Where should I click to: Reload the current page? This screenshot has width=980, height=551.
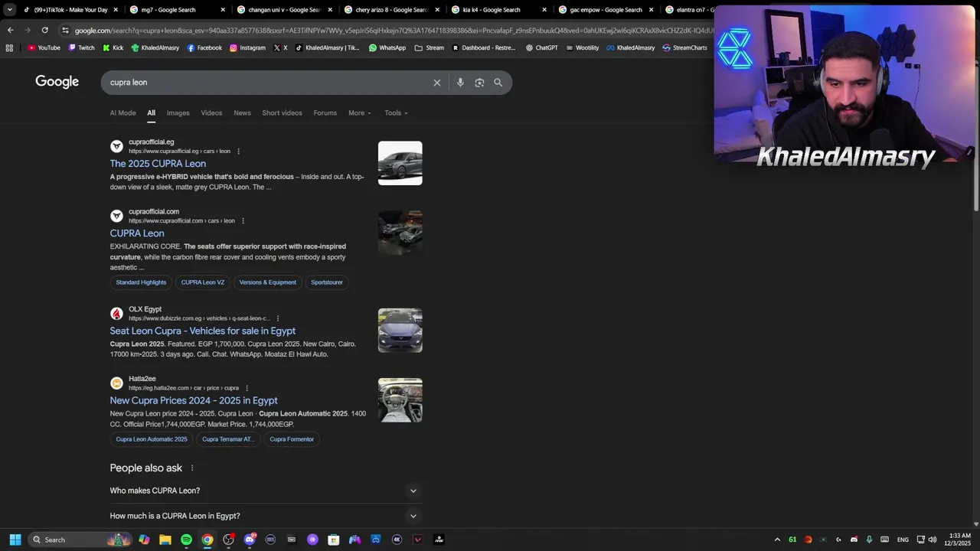45,30
